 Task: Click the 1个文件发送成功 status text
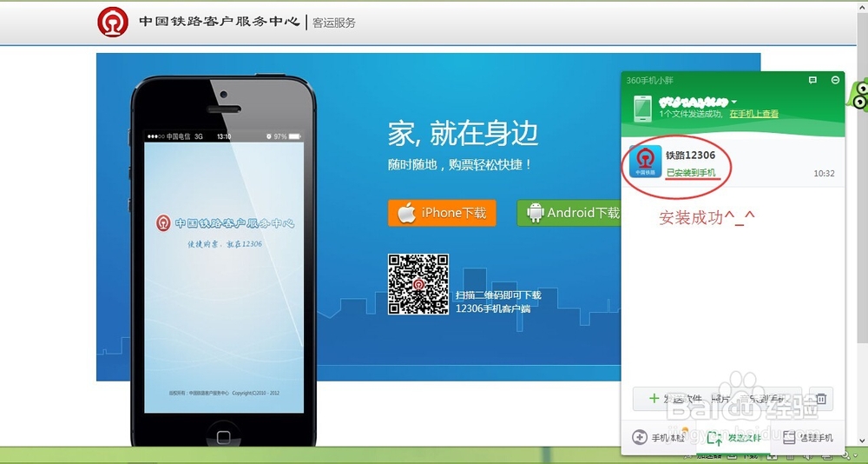pos(691,114)
